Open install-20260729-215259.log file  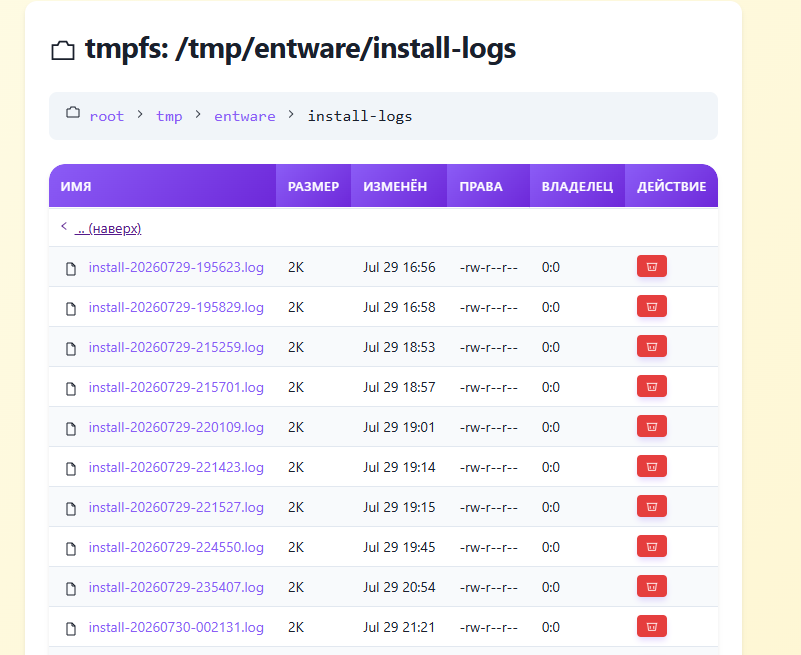click(x=176, y=347)
